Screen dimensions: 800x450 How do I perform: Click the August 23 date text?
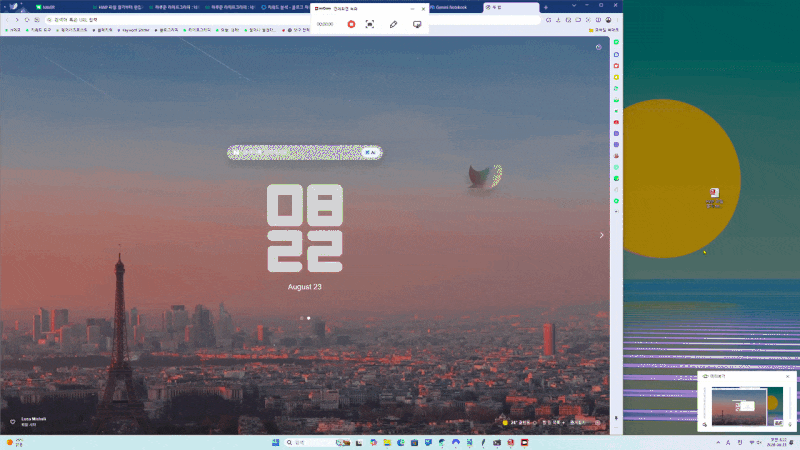tap(305, 287)
